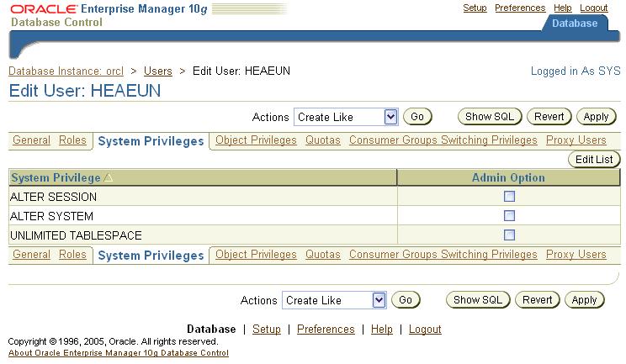The width and height of the screenshot is (626, 364).
Task: Click the top Go button
Action: [x=418, y=117]
